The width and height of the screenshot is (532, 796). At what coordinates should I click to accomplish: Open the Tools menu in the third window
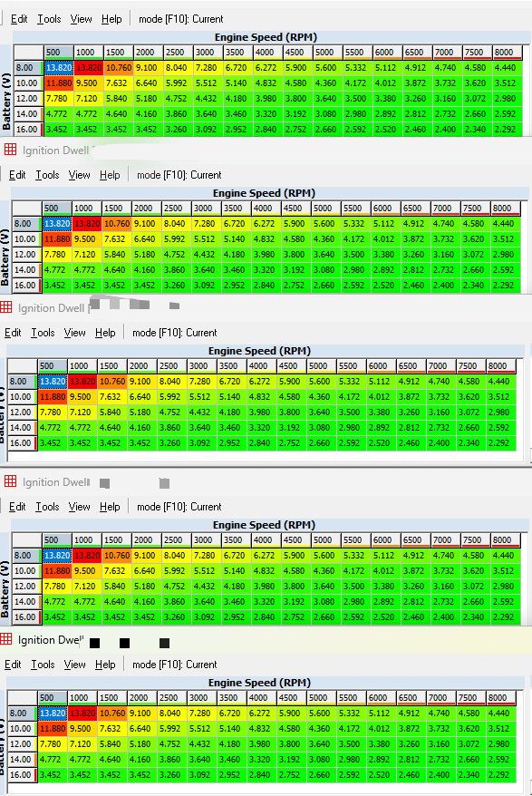[x=43, y=333]
